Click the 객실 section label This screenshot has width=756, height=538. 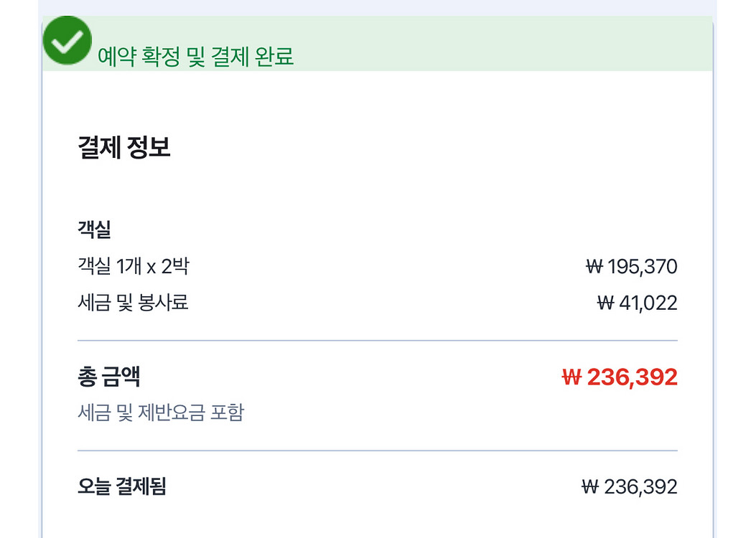point(93,230)
